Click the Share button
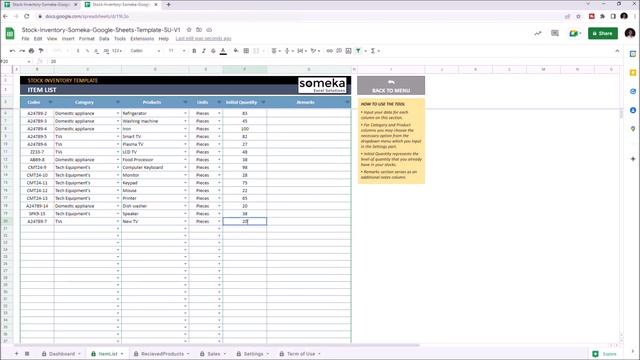The image size is (640, 360). [602, 33]
